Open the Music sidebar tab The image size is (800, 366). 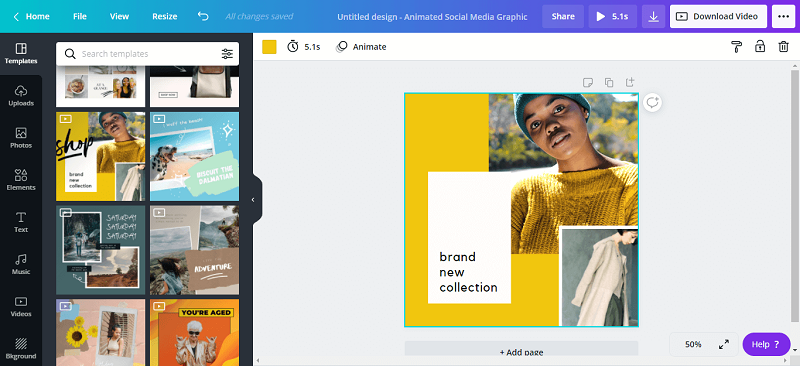(x=21, y=264)
